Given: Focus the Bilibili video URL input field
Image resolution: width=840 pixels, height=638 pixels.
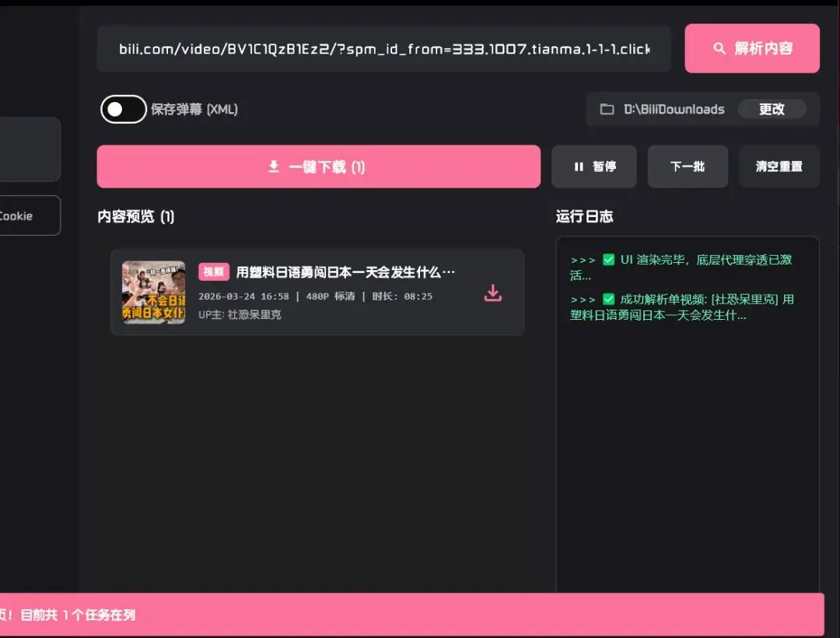Looking at the screenshot, I should click(x=383, y=49).
